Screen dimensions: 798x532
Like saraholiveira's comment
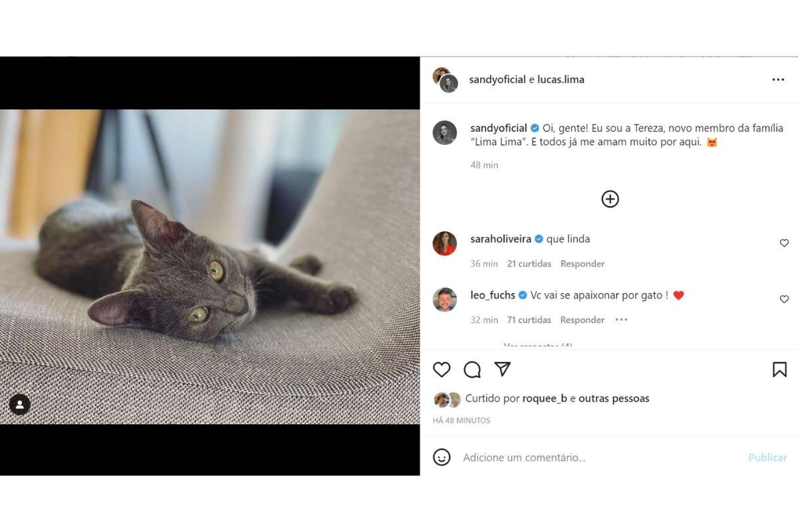[784, 243]
